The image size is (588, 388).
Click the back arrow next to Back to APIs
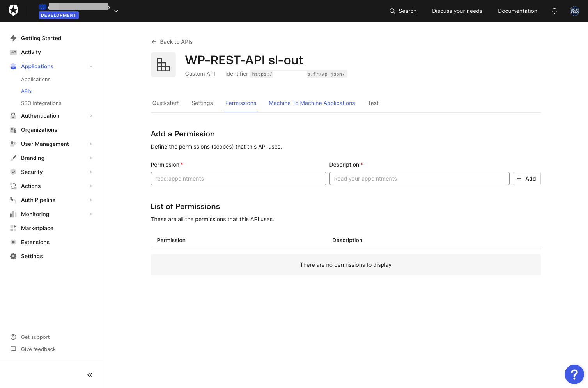click(154, 42)
